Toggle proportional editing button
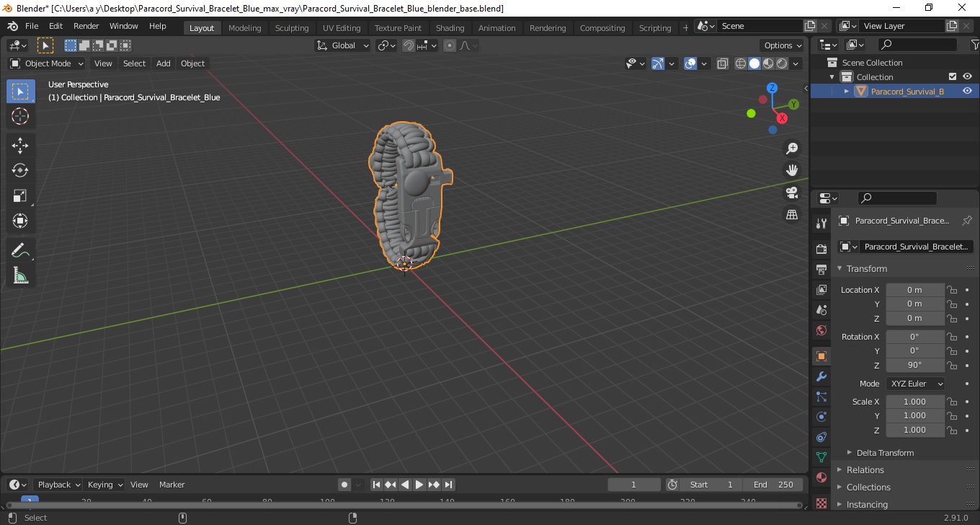Viewport: 980px width, 525px height. (450, 45)
